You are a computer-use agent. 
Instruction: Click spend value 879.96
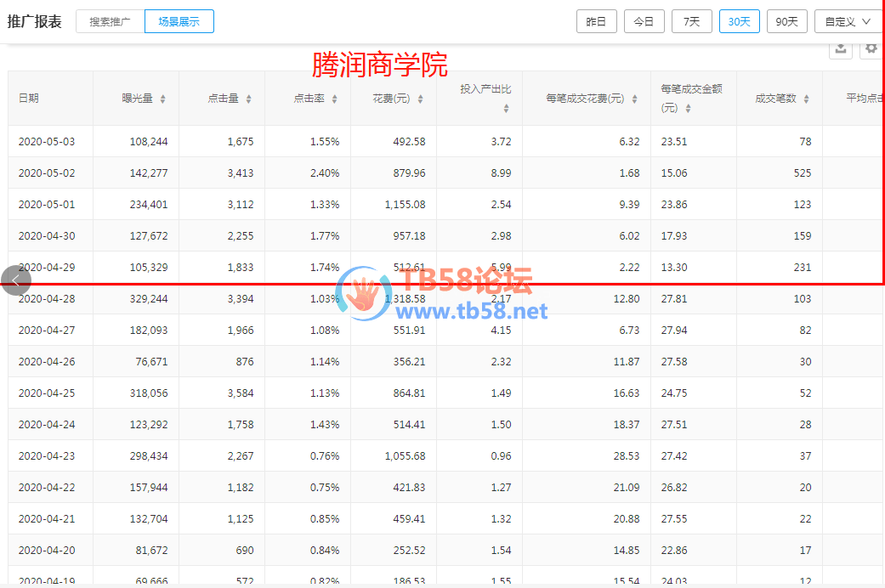pyautogui.click(x=409, y=173)
